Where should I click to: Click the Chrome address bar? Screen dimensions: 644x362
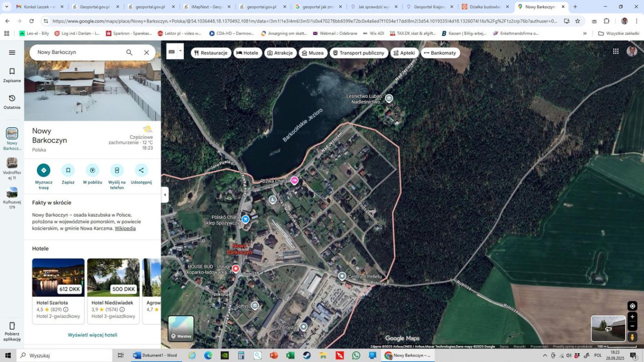304,21
